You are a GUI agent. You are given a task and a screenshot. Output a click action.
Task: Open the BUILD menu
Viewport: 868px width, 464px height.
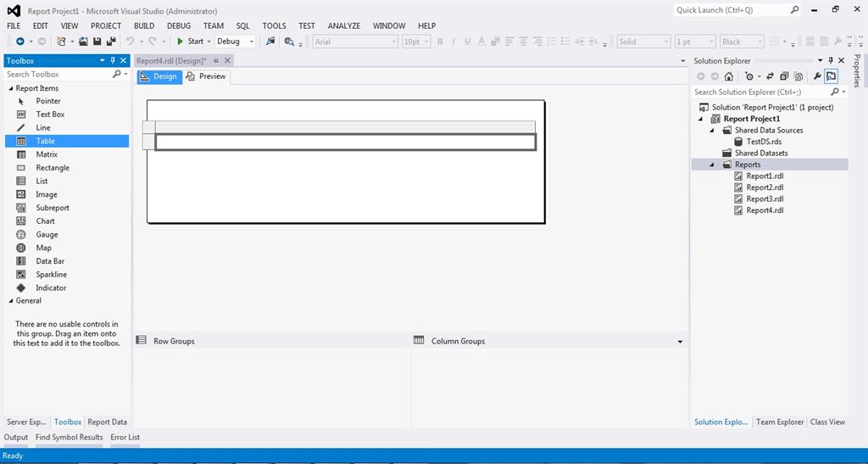point(144,26)
